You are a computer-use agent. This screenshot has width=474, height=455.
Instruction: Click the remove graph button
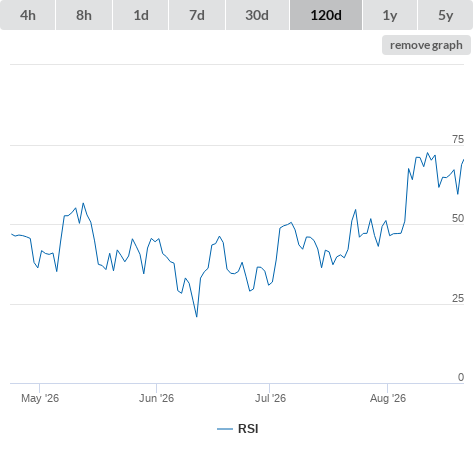click(426, 45)
